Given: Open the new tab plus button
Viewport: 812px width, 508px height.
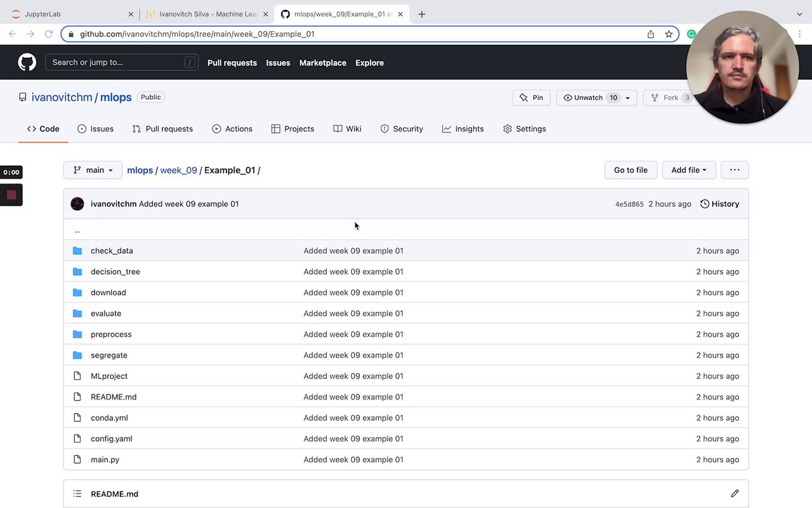Looking at the screenshot, I should [422, 14].
